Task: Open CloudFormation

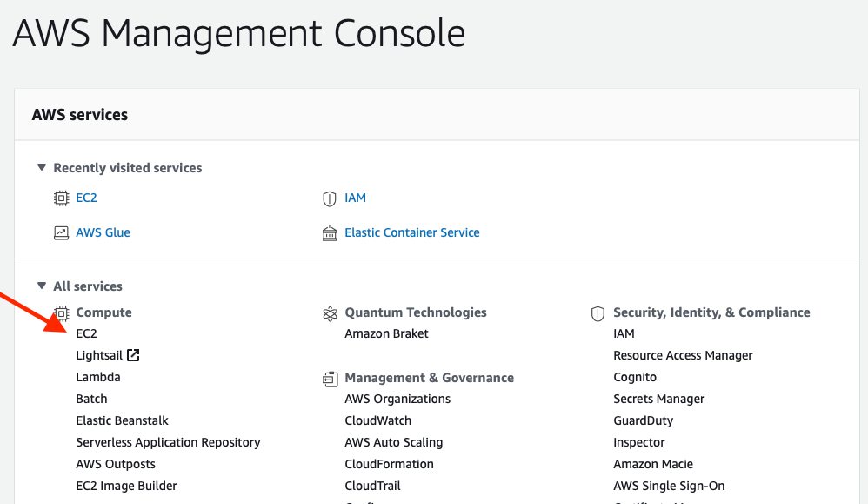Action: (x=389, y=464)
